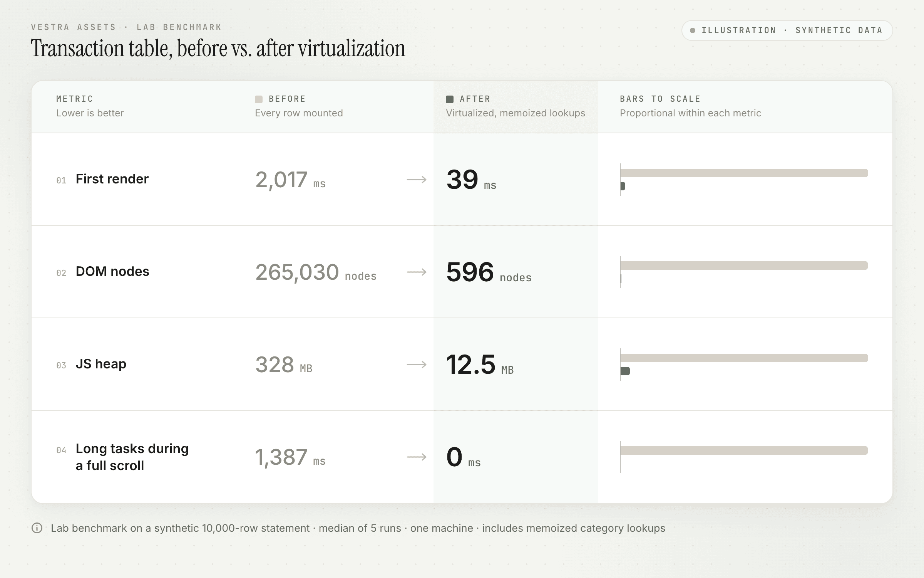Click 'Long tasks during a full scroll' label
Image resolution: width=924 pixels, height=578 pixels.
132,457
